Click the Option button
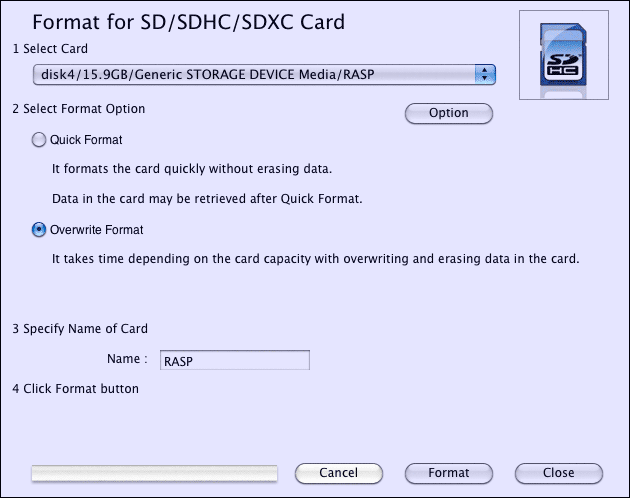The height and width of the screenshot is (498, 630). click(x=449, y=113)
